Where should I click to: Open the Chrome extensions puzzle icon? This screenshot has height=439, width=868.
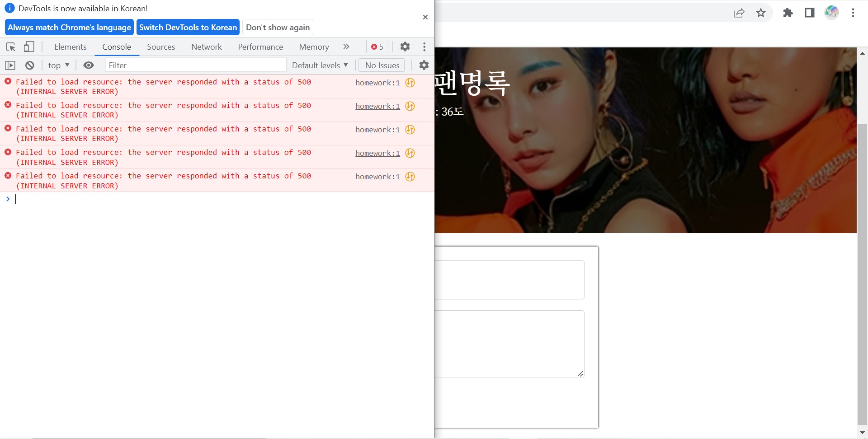tap(788, 13)
